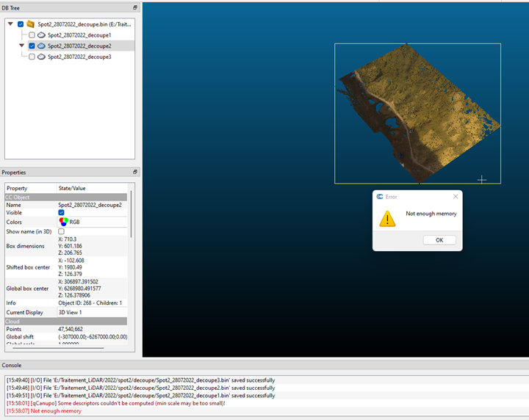This screenshot has width=529, height=420.
Task: Click the folder icon of Spot2_28072022_decoupe.bin
Action: (31, 24)
